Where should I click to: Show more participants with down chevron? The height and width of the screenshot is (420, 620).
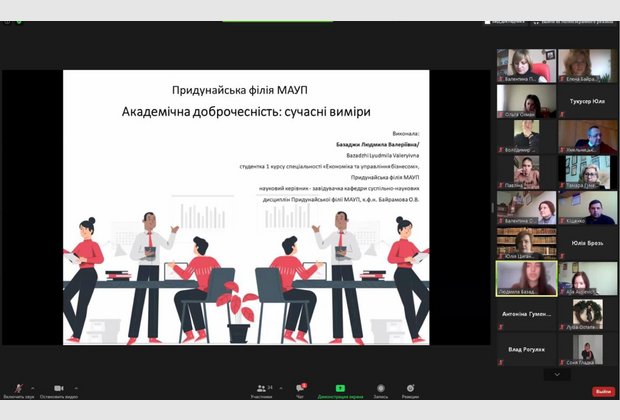(x=557, y=374)
